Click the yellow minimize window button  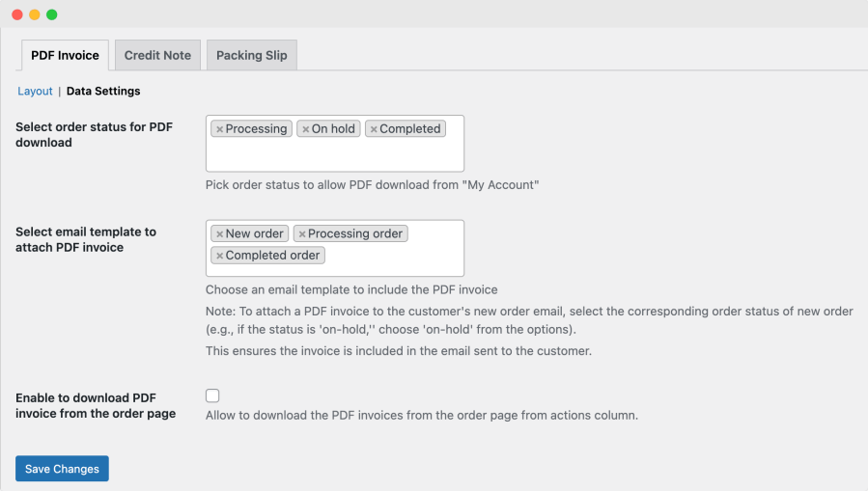click(x=35, y=14)
